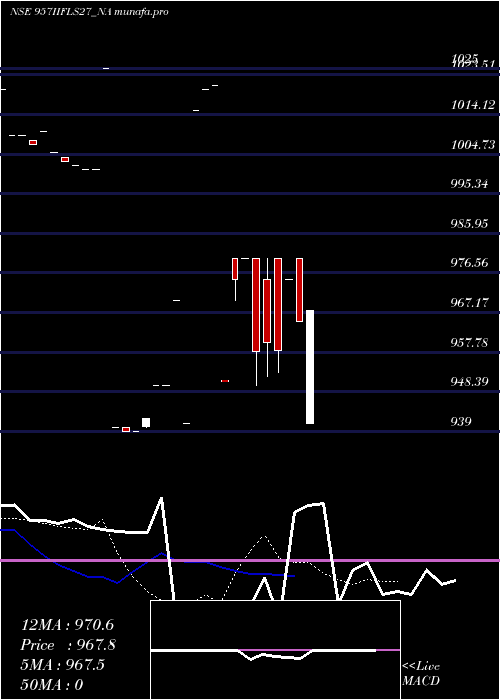Click the Live MACD label
Screen dimensions: 500x700
point(421,673)
